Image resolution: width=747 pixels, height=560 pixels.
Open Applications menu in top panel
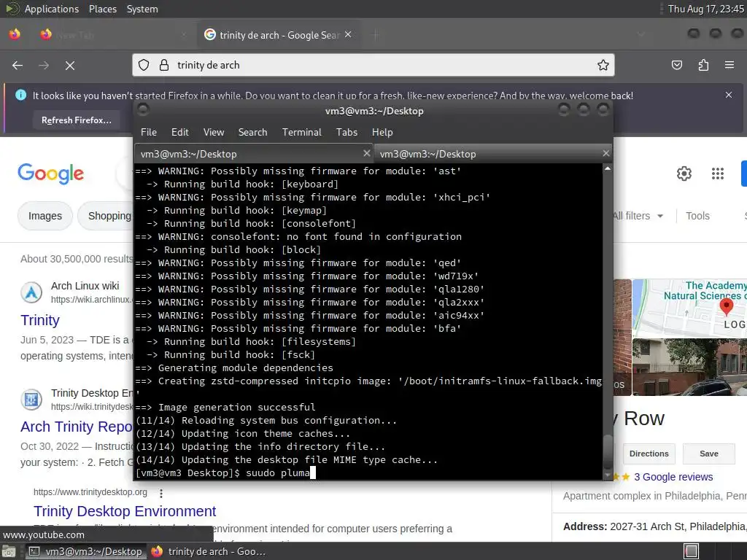(x=52, y=9)
